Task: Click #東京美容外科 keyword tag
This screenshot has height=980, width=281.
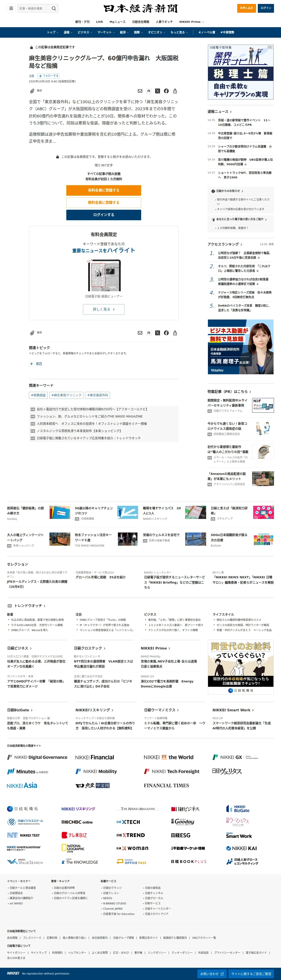Action: pyautogui.click(x=98, y=395)
